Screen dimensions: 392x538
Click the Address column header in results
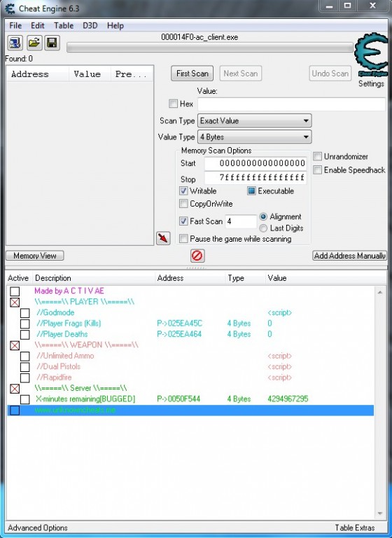click(x=38, y=74)
